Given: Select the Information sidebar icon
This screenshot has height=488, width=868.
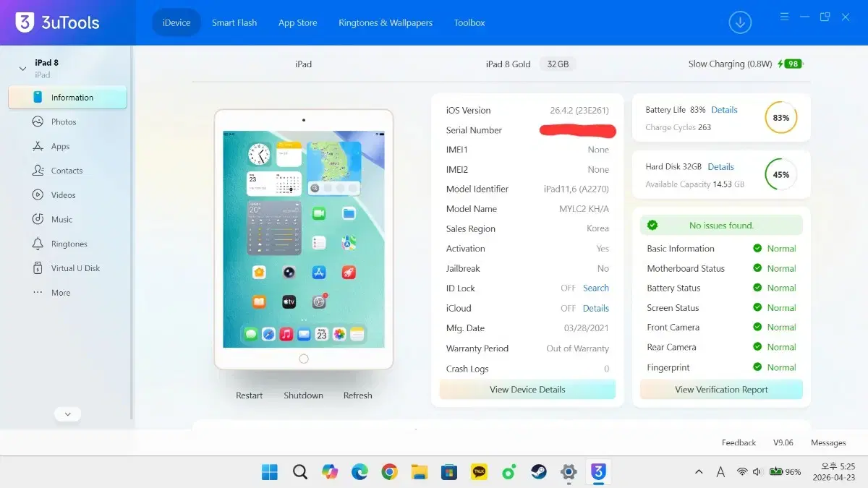Looking at the screenshot, I should pyautogui.click(x=38, y=98).
